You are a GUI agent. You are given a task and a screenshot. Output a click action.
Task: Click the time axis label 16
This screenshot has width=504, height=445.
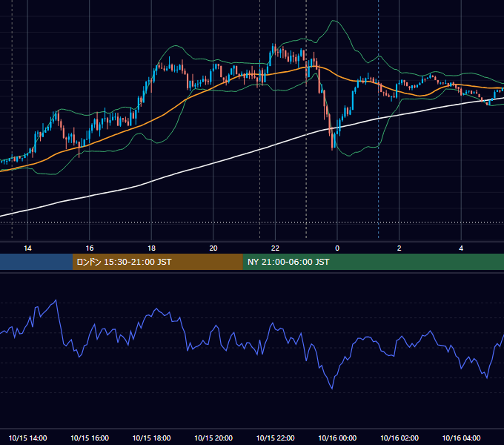90,248
